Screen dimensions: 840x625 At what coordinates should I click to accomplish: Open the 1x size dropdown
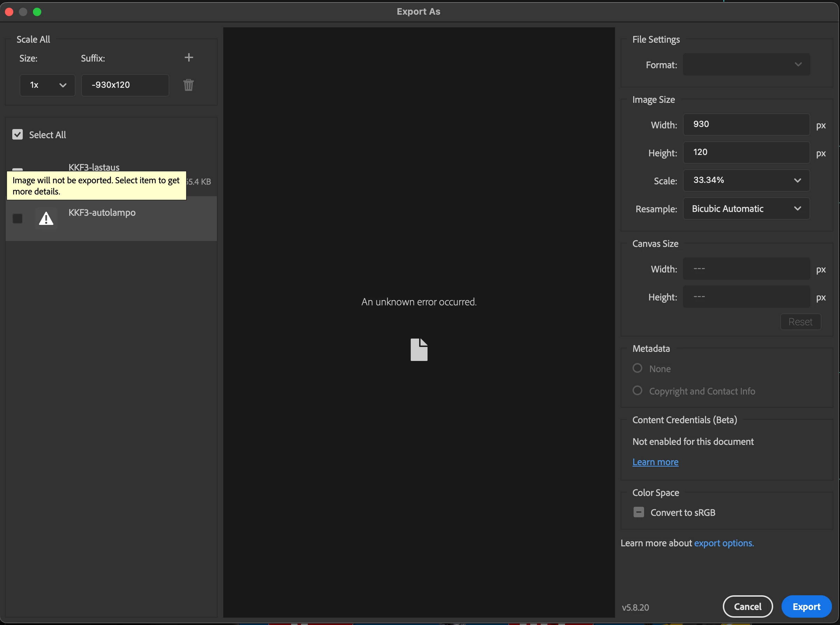pos(47,85)
